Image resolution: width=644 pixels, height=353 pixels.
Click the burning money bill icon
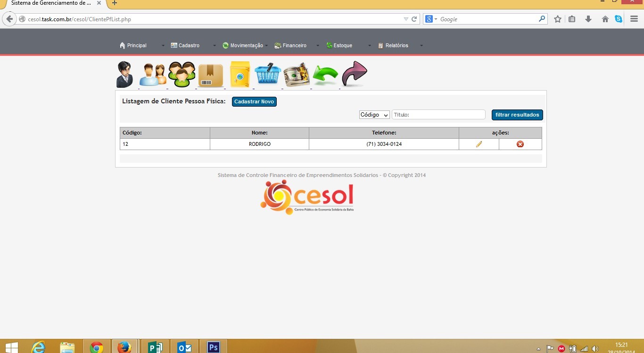click(x=297, y=75)
